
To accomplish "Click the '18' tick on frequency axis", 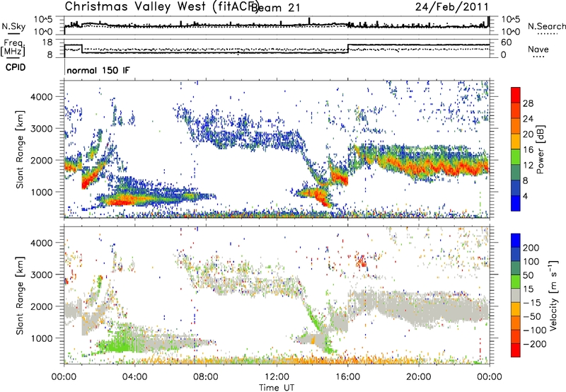I will click(x=47, y=42).
